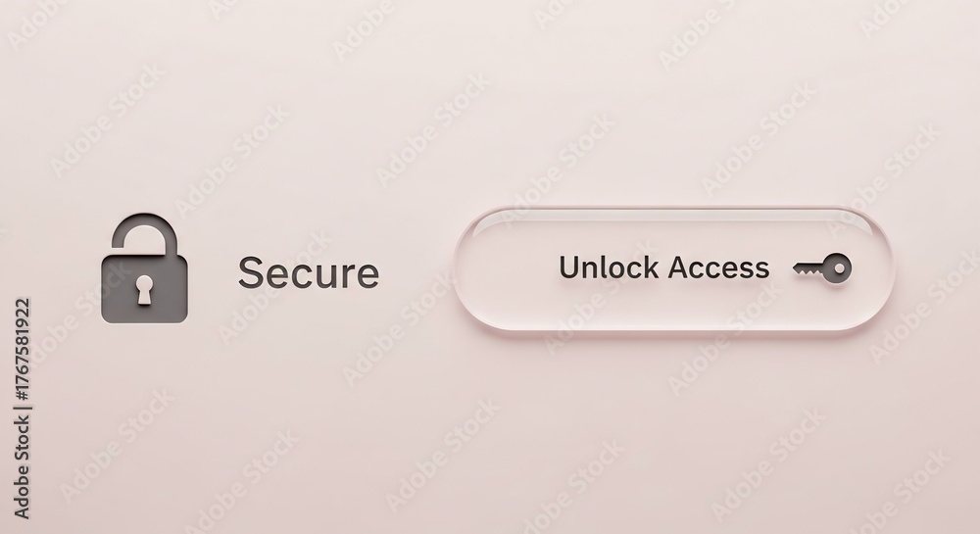
Task: Click the vertical Adobe Stock credit text
Action: [x=22, y=409]
